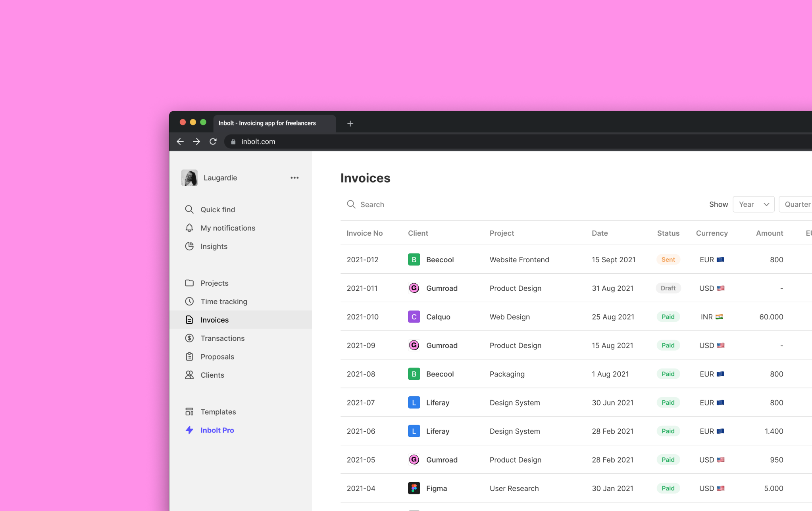Sort by the Status column header
The image size is (812, 511).
[668, 233]
